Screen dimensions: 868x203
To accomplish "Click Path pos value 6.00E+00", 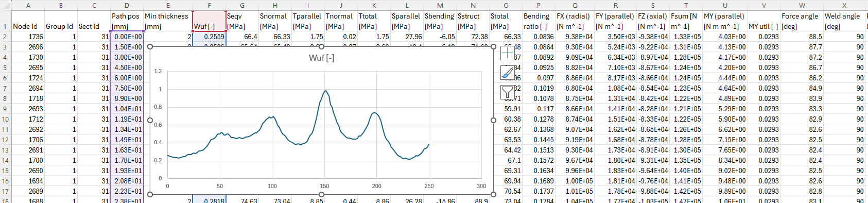I will (127, 78).
